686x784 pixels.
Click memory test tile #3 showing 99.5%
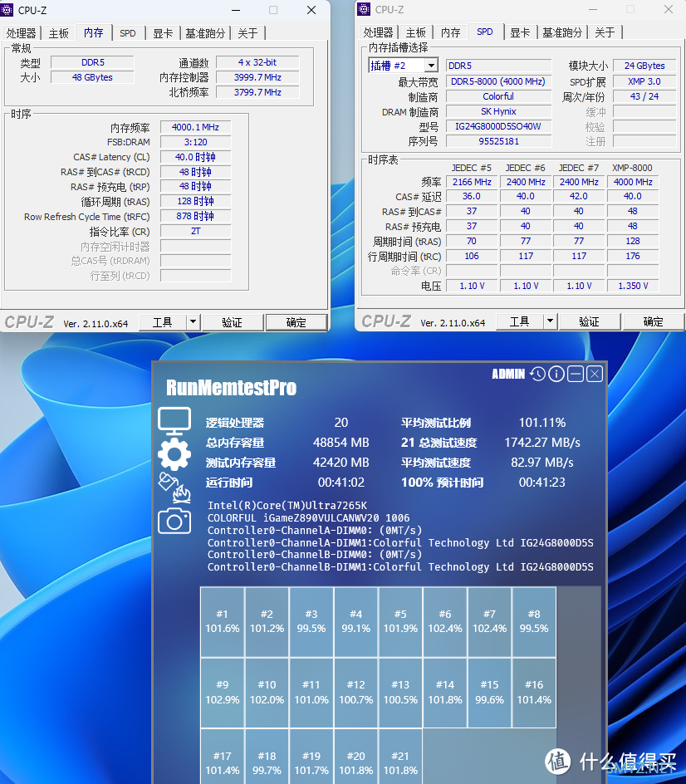coord(311,621)
